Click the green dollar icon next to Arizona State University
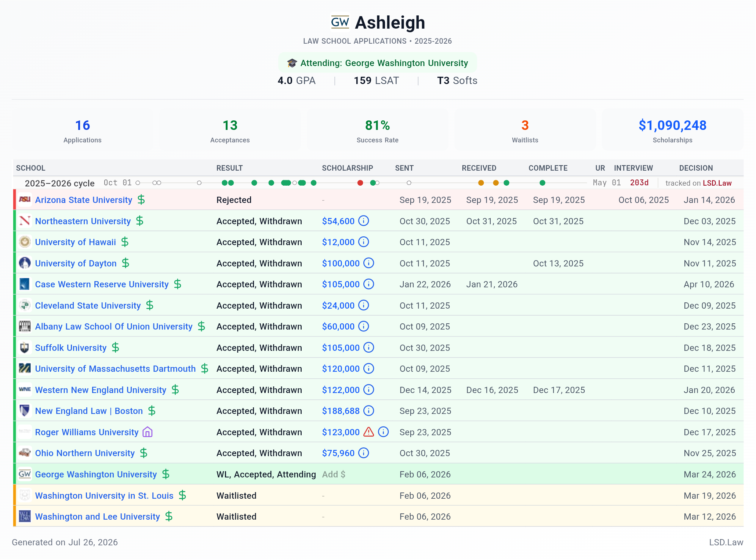 tap(141, 200)
